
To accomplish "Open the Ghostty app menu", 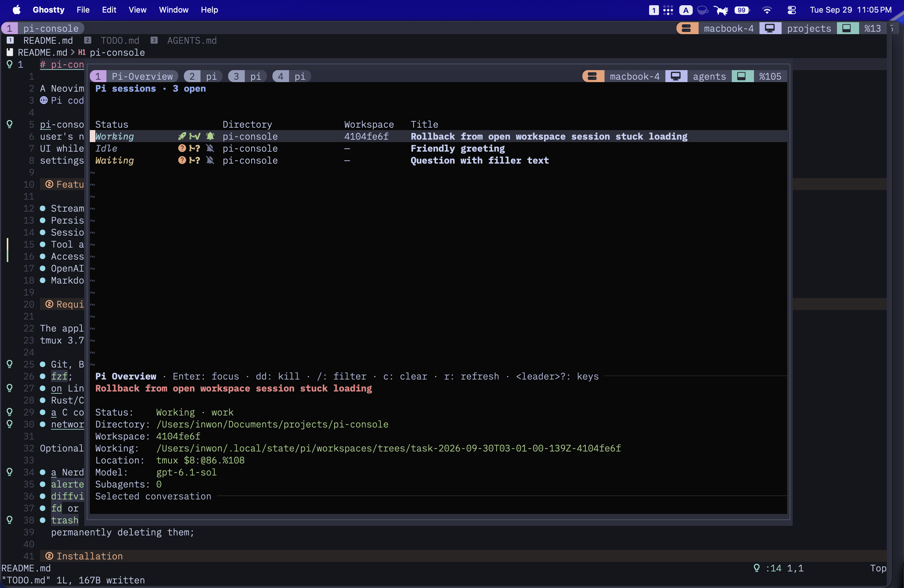I will tap(48, 10).
